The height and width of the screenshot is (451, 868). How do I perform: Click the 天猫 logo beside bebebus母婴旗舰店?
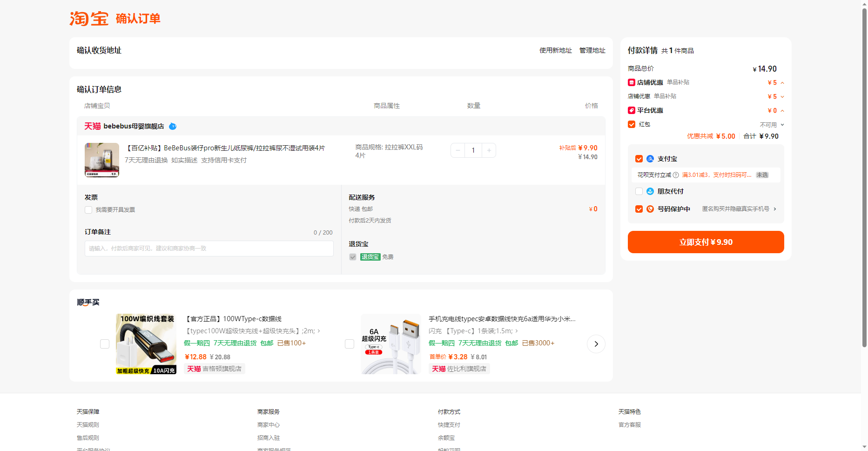(x=92, y=126)
